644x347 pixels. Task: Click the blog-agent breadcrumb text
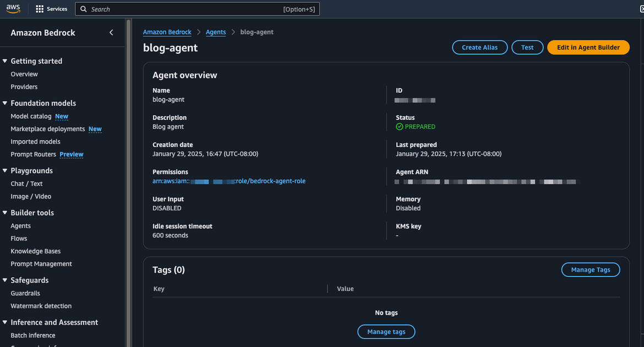[256, 32]
